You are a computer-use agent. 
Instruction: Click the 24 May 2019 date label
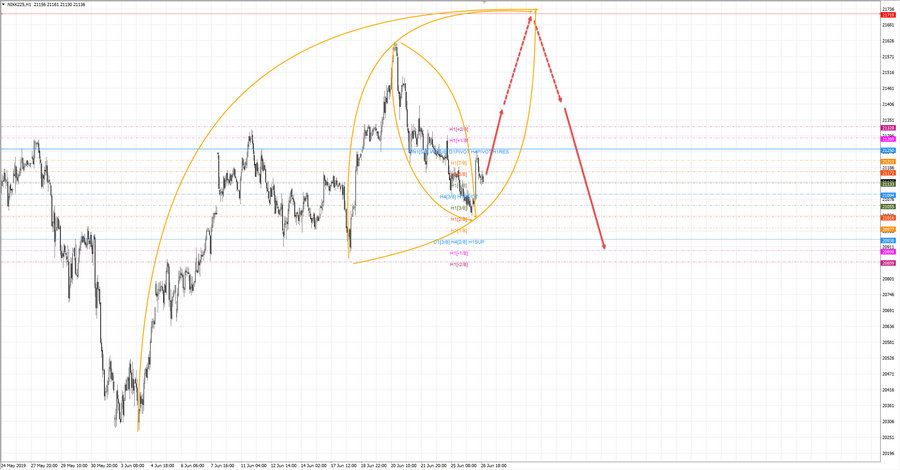13,465
